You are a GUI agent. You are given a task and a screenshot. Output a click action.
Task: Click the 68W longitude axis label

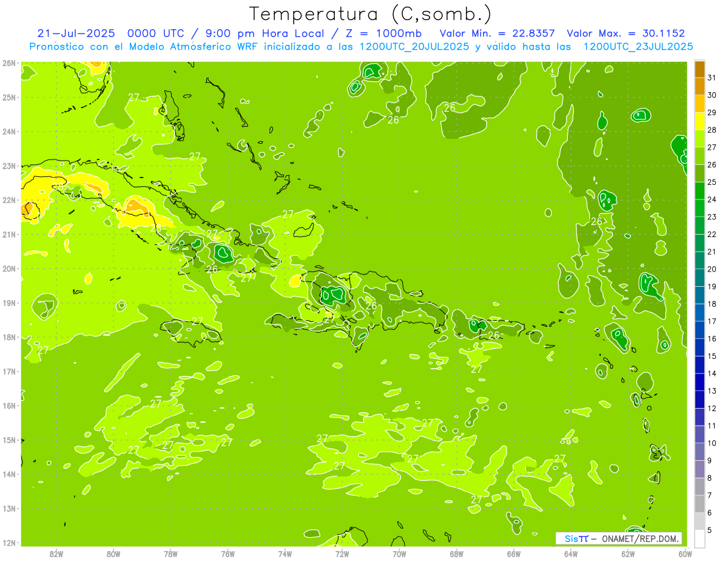pos(457,554)
